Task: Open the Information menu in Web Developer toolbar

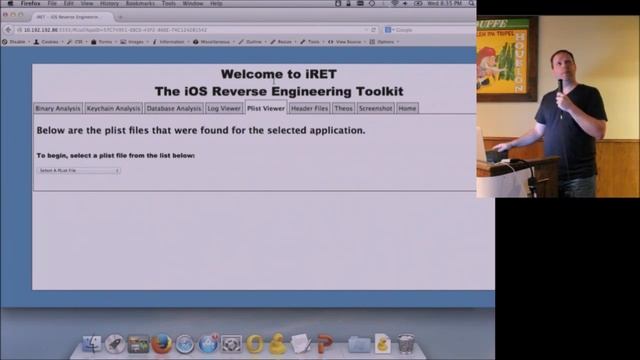Action: coord(171,42)
